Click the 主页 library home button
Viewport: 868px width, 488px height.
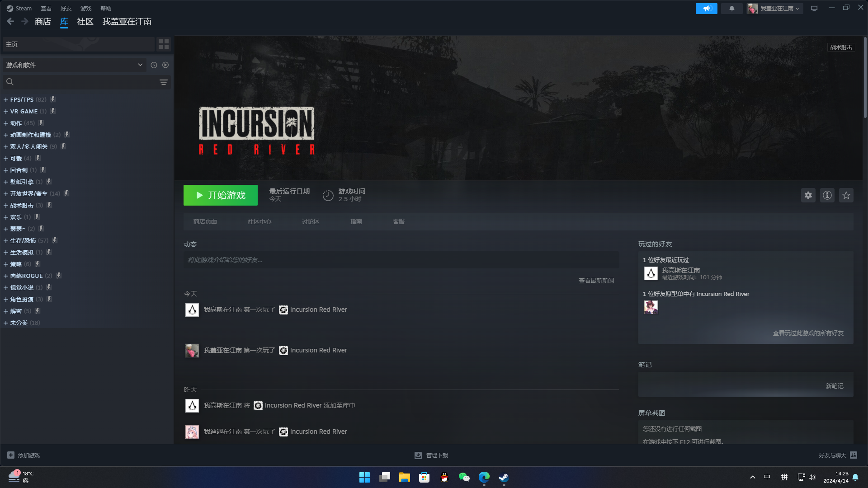(79, 44)
